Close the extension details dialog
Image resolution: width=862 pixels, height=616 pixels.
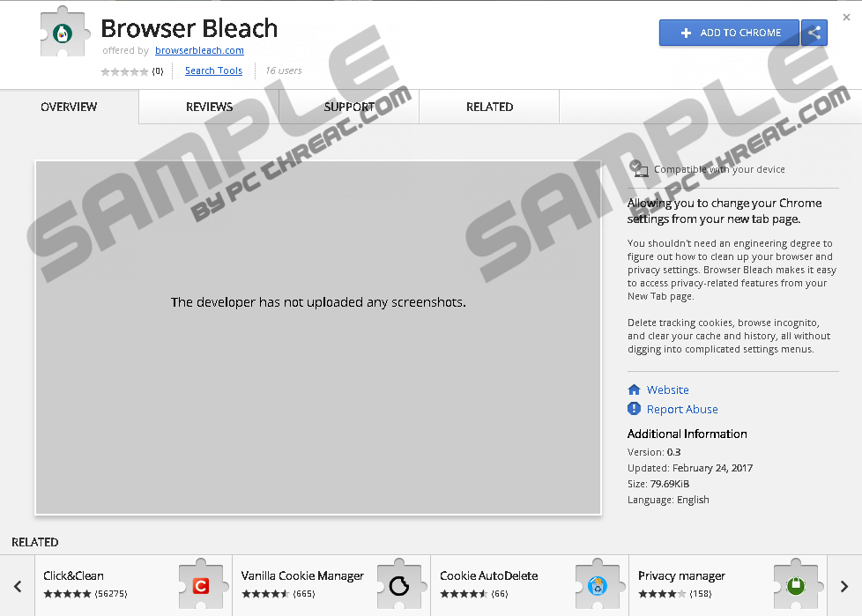(846, 17)
